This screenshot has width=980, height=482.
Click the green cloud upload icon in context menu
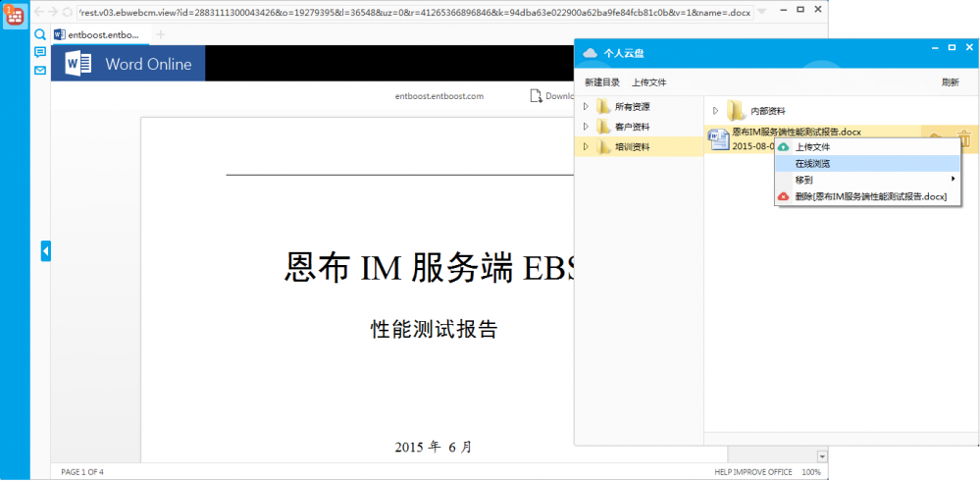pos(783,147)
